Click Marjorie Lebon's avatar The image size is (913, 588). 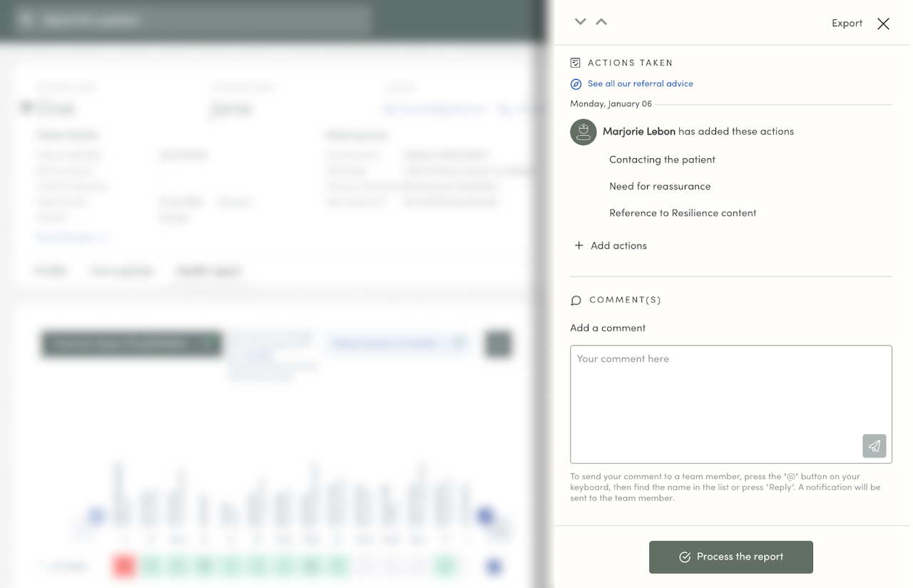pos(583,132)
